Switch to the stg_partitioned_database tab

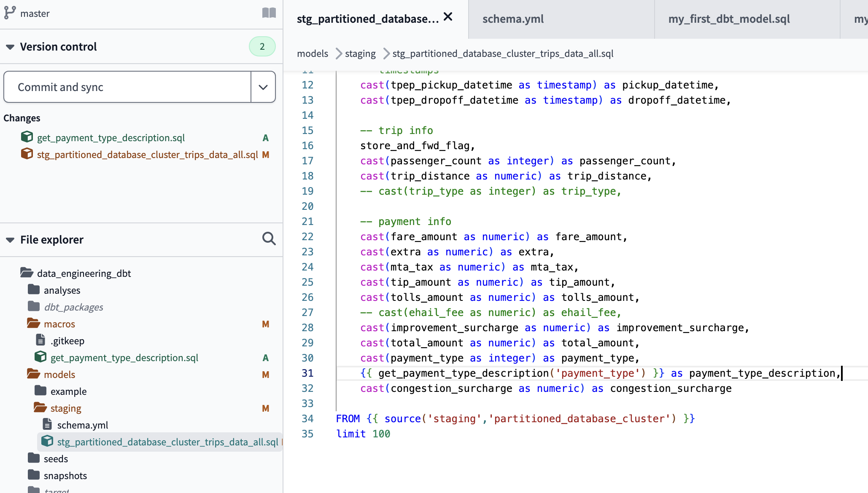(368, 19)
